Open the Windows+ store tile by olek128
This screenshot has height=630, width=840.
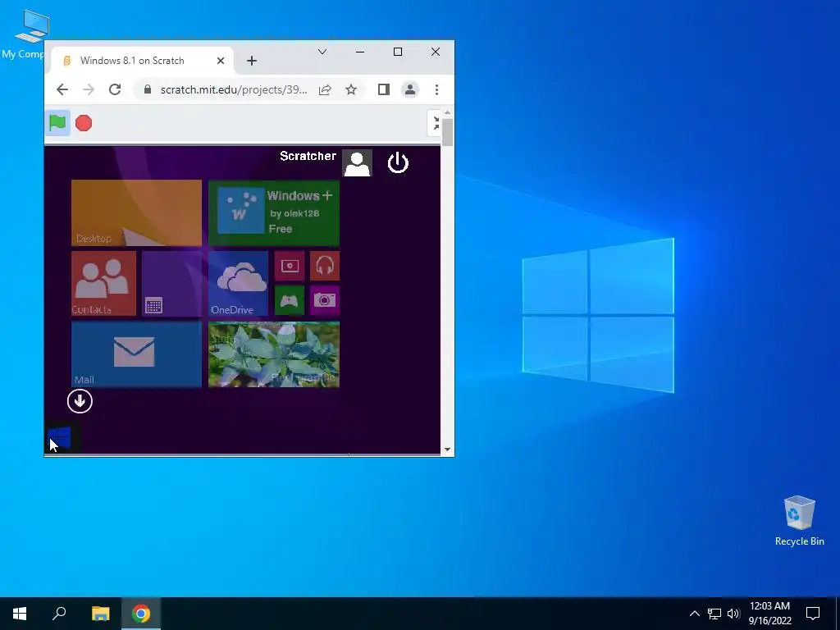click(x=274, y=212)
